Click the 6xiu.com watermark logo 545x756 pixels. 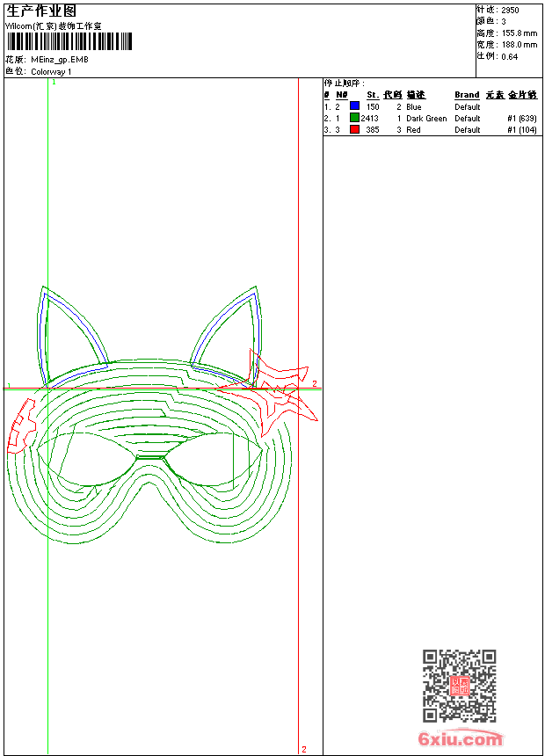click(x=460, y=739)
